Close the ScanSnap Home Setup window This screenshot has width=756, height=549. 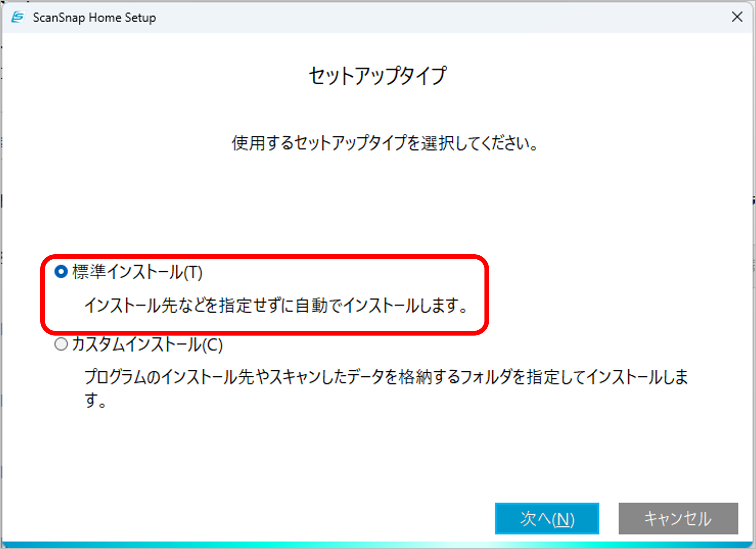pyautogui.click(x=737, y=17)
